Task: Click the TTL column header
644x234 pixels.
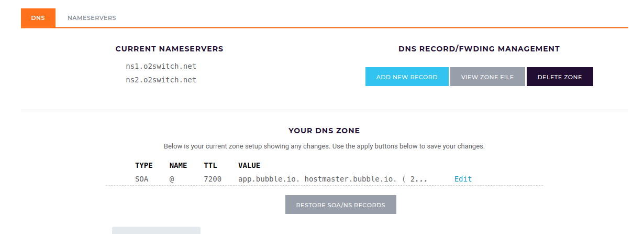Action: [x=210, y=165]
